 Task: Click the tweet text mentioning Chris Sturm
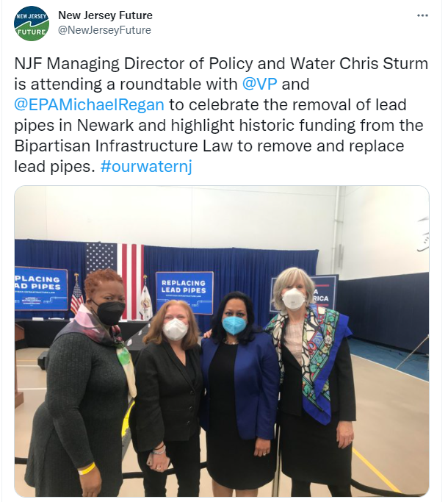pos(220,63)
